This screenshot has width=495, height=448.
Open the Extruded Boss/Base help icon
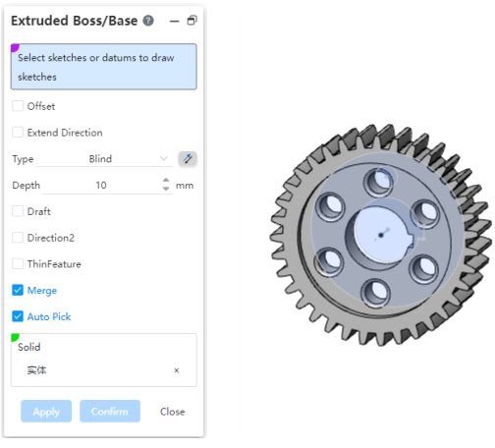point(148,21)
